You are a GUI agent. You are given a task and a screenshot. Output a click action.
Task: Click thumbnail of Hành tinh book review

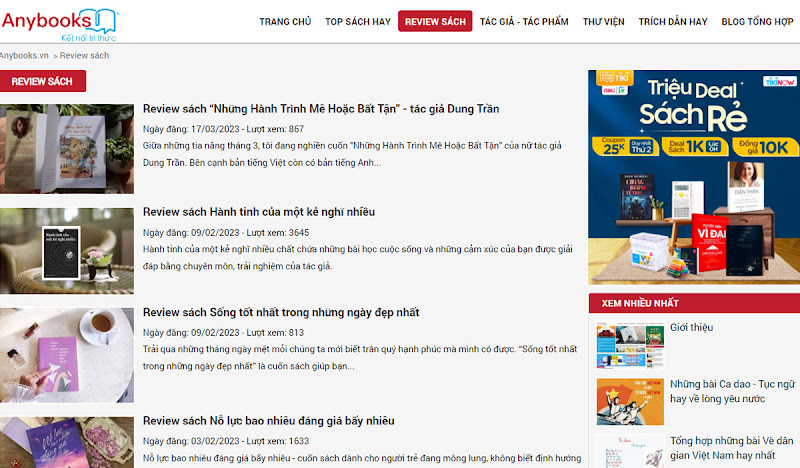click(x=67, y=251)
